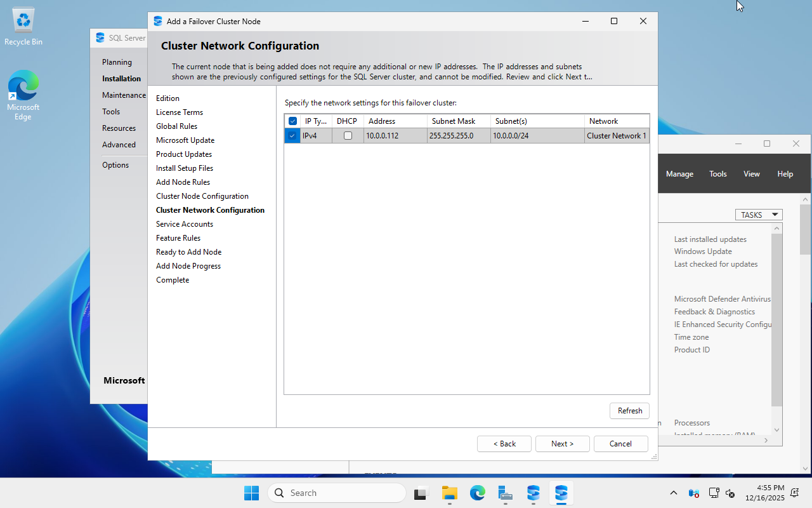Click the Refresh button

(629, 411)
